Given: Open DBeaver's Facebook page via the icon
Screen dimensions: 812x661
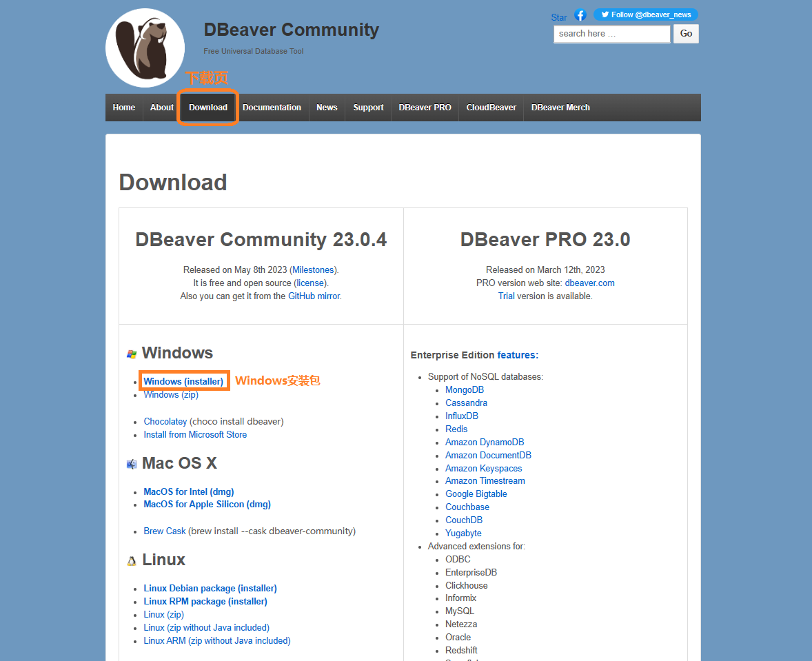Looking at the screenshot, I should coord(580,14).
